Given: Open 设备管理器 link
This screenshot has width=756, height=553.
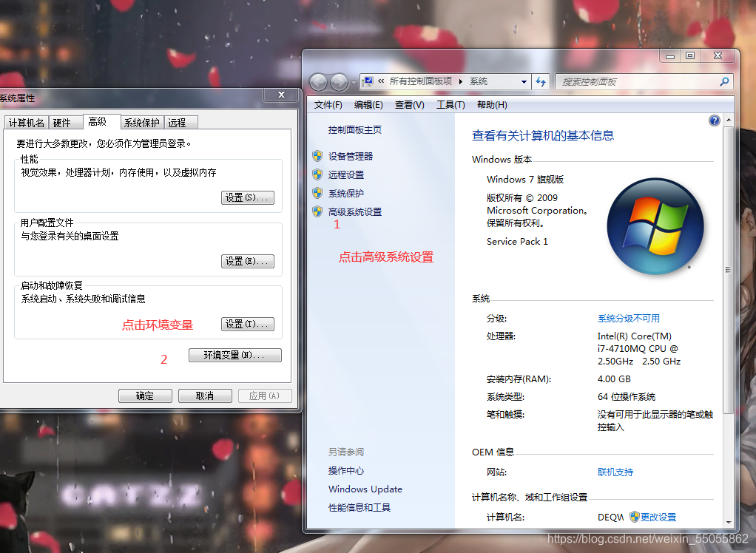Looking at the screenshot, I should [x=351, y=156].
